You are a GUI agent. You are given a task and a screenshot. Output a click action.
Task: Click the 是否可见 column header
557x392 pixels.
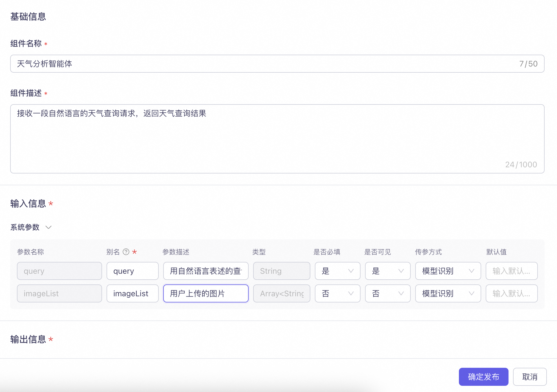point(378,252)
